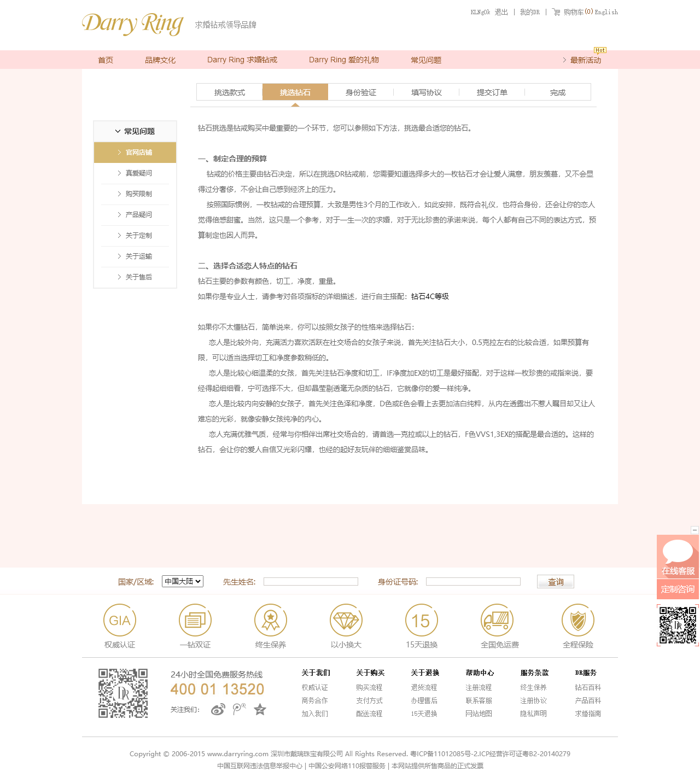700x783 pixels.
Task: Click the 15天退换 icon
Action: (421, 620)
